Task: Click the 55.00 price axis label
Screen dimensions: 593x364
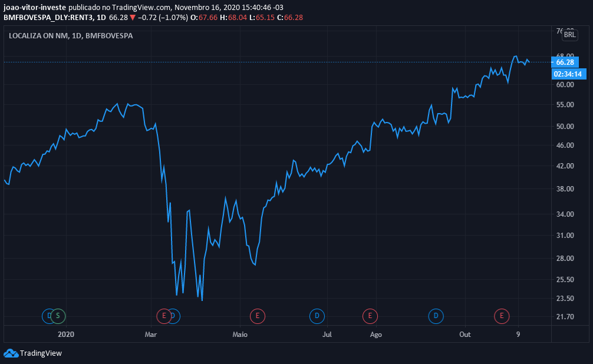Action: tap(565, 105)
